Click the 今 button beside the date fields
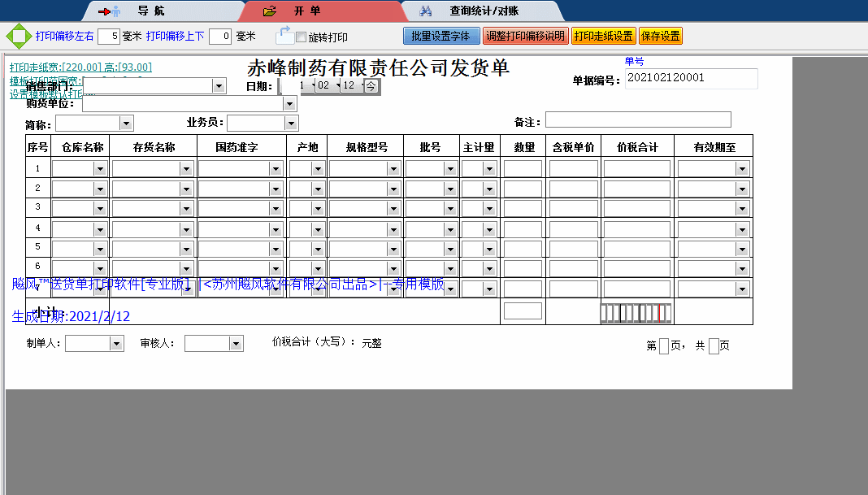 coord(371,86)
